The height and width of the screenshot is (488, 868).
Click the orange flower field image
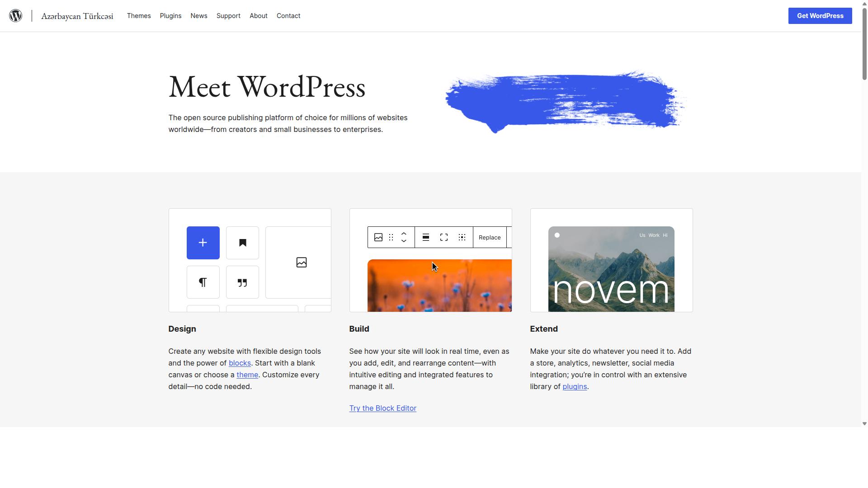tap(439, 286)
